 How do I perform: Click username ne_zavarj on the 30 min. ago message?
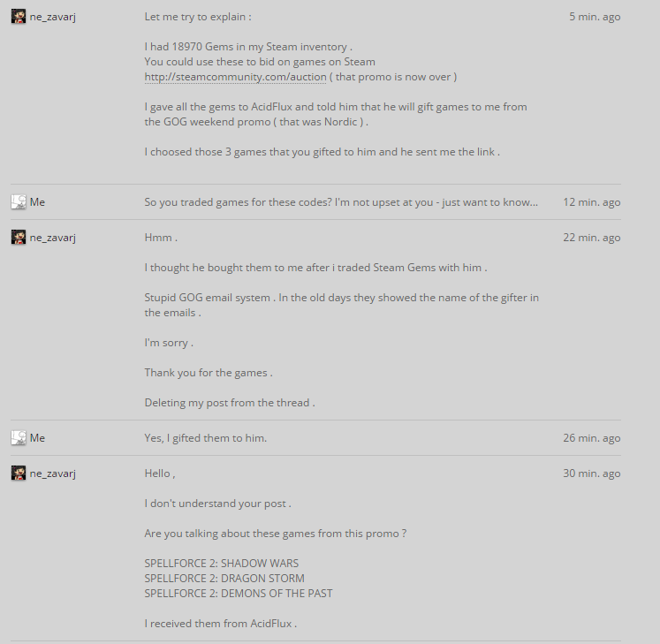53,474
